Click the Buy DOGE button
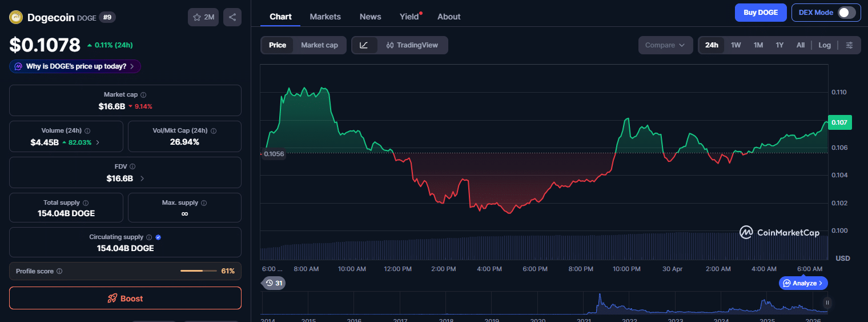 761,13
